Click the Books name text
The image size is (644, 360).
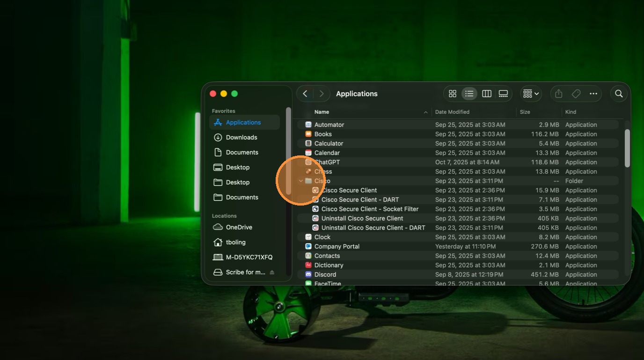point(323,134)
